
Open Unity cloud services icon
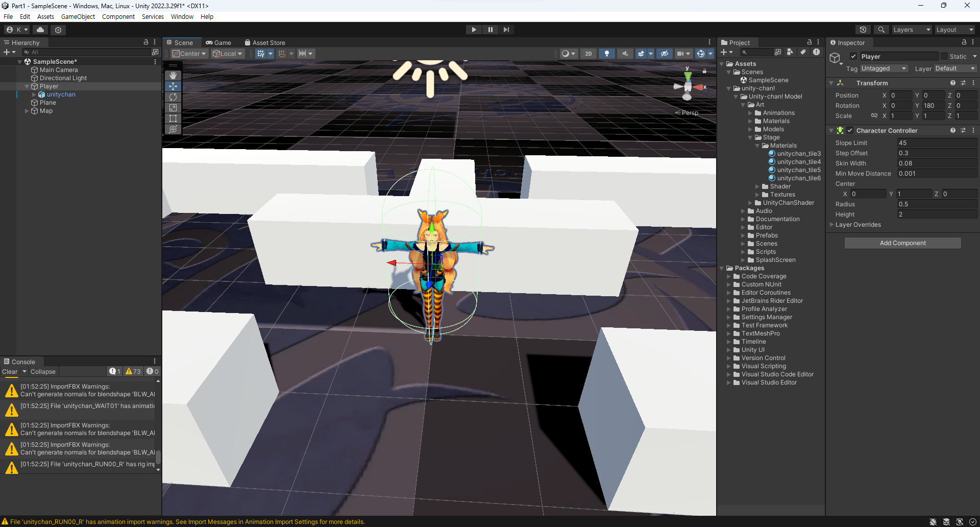[40, 30]
